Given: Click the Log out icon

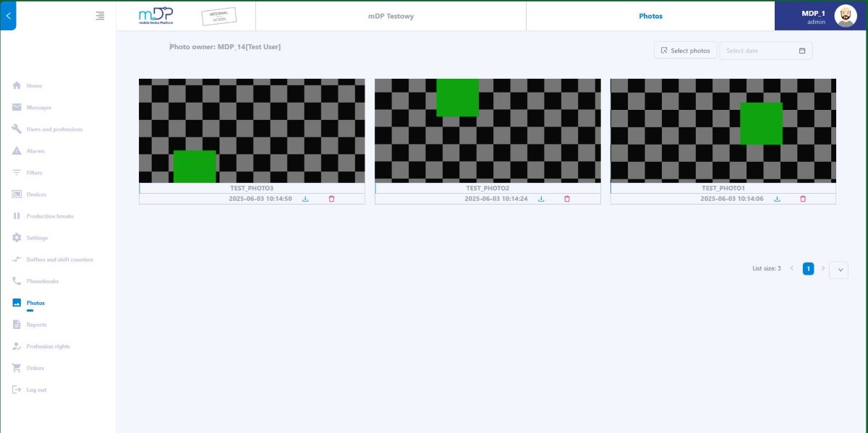Looking at the screenshot, I should click(17, 390).
